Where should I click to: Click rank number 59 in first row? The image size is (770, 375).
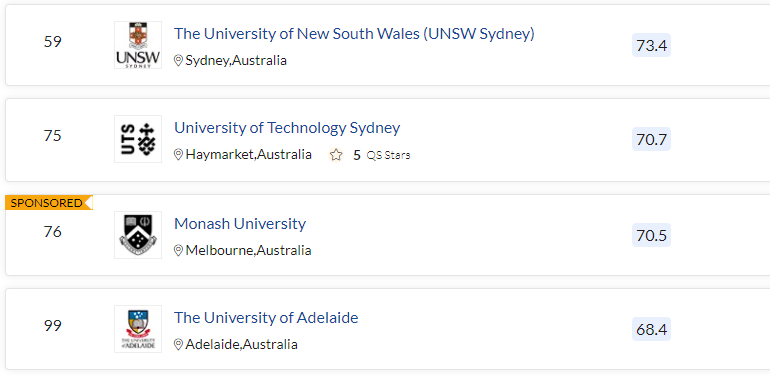tap(53, 42)
